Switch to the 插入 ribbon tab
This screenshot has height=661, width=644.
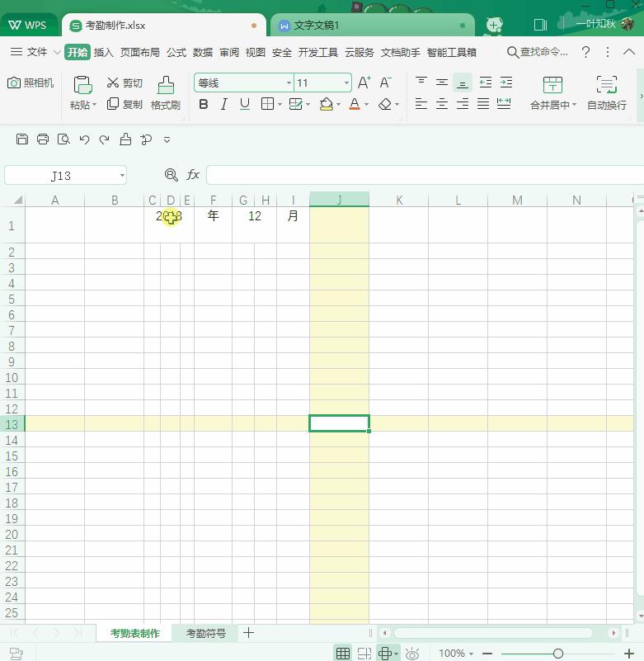tap(104, 52)
